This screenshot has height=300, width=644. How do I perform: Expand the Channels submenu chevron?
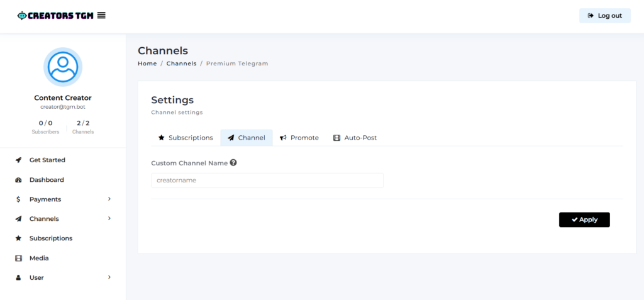point(109,219)
